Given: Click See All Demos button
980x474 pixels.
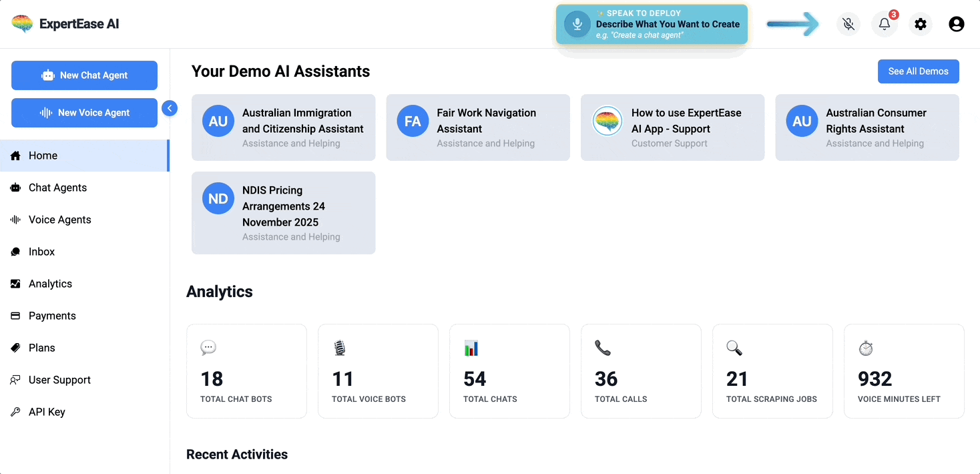Looking at the screenshot, I should pos(918,71).
